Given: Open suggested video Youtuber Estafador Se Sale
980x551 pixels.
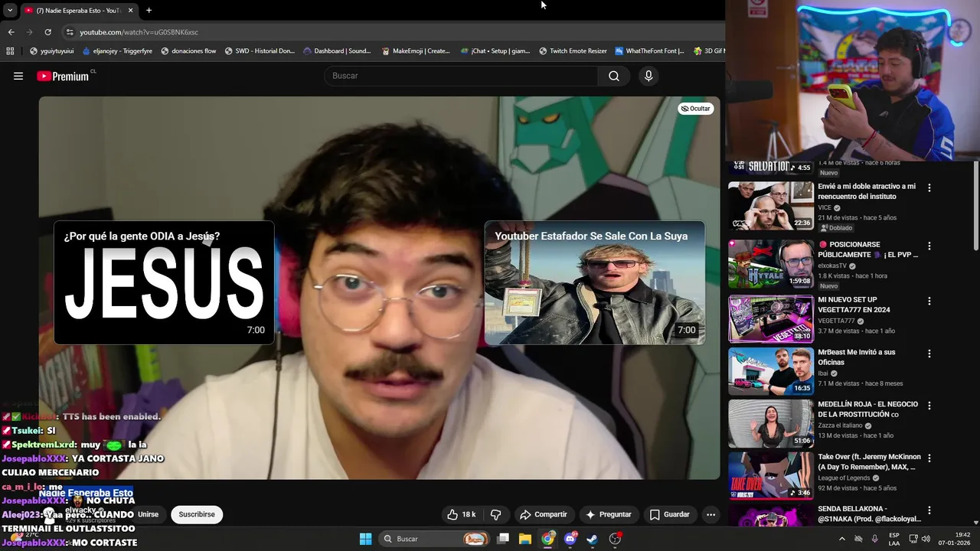Looking at the screenshot, I should click(595, 282).
